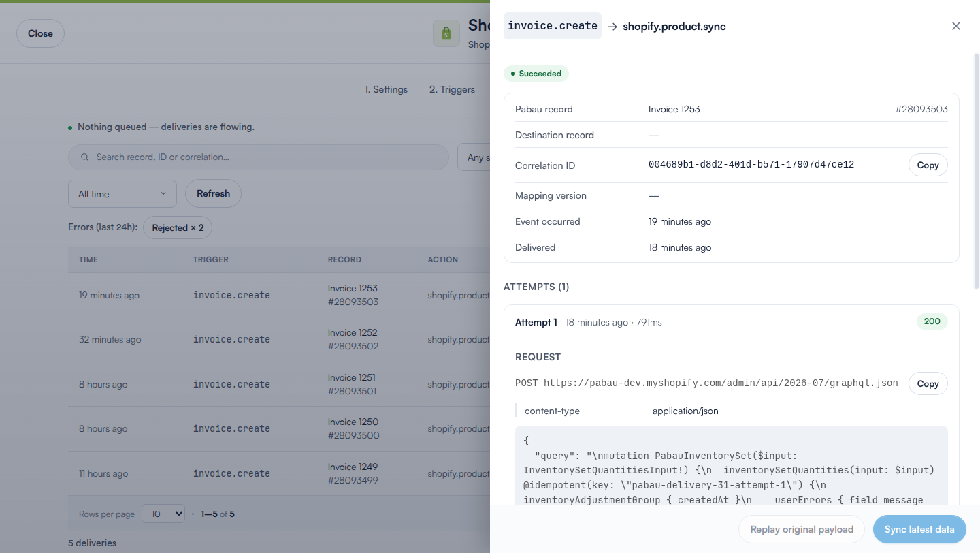980x553 pixels.
Task: Open the Rows per page selector
Action: coord(163,514)
